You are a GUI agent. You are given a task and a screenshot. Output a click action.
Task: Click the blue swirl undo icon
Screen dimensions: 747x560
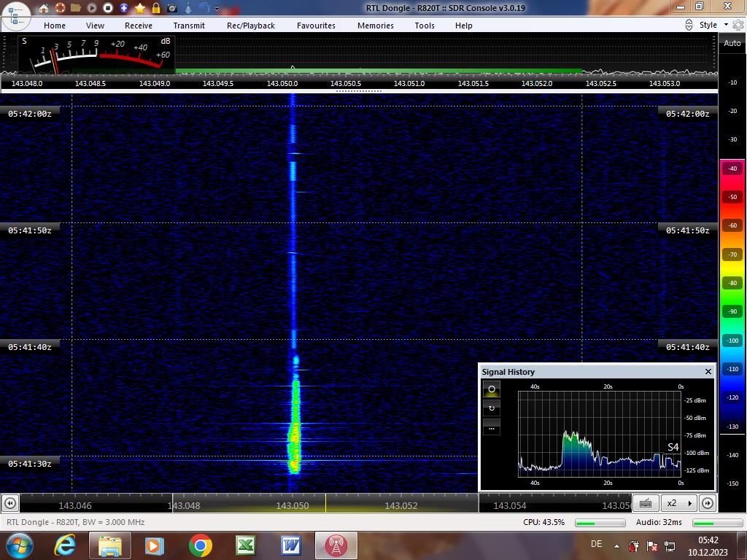point(204,8)
